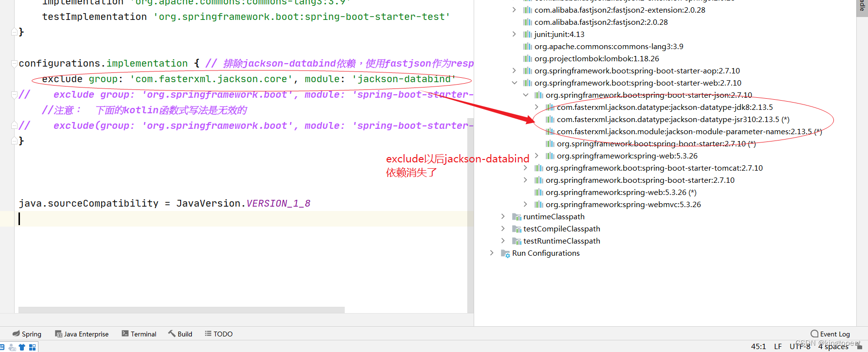868x352 pixels.
Task: Expand nested spring-boot-starter:2.7.10 under web
Action: tap(525, 180)
